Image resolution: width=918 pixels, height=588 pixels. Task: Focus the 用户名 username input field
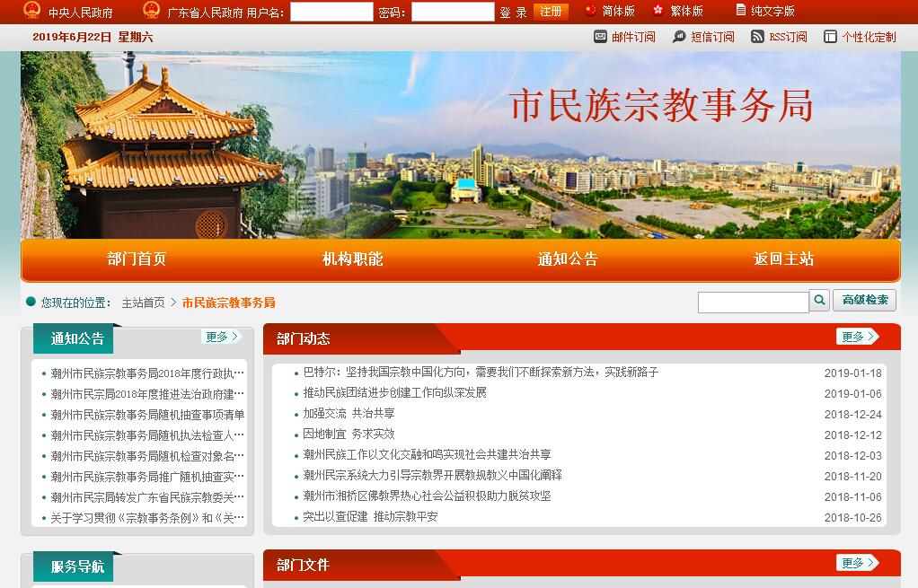331,12
